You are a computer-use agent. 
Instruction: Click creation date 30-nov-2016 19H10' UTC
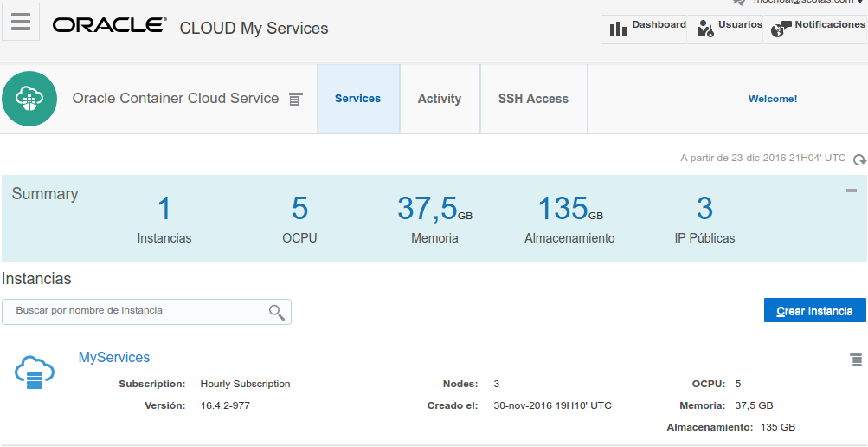pyautogui.click(x=552, y=406)
